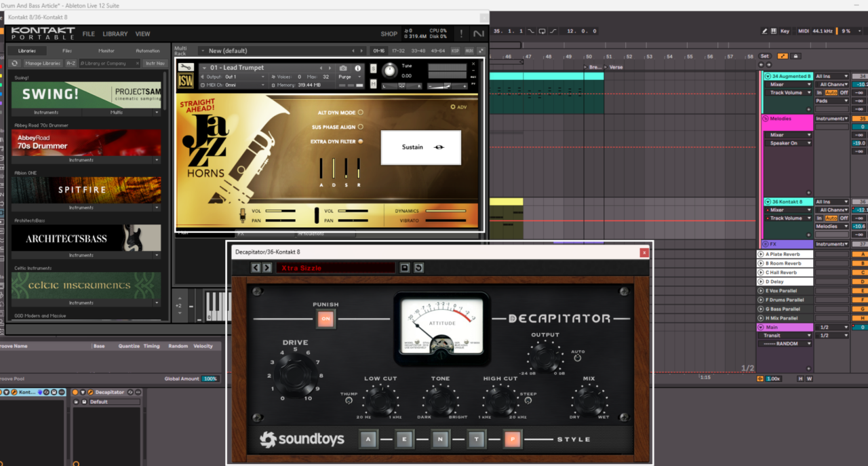Open Kontakt LIBRARY menu
868x466 pixels.
click(x=115, y=34)
